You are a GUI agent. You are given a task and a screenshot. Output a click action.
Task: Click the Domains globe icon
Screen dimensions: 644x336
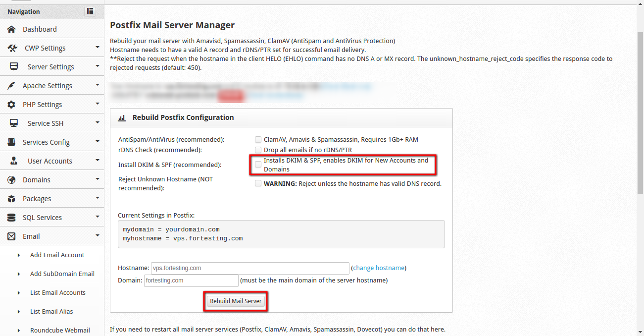(11, 180)
